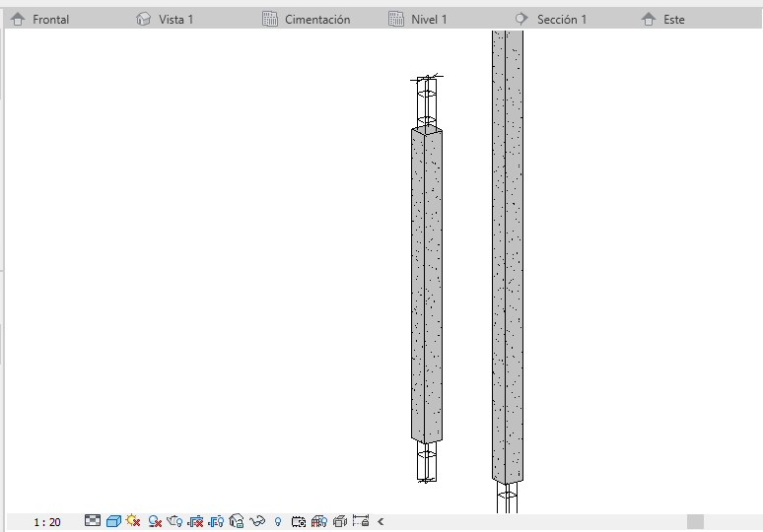Toggle Reveal Hidden Elements lightbulb

pos(278,522)
